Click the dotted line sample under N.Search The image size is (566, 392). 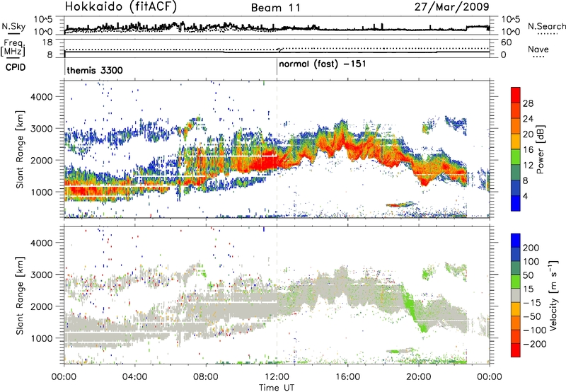click(548, 34)
